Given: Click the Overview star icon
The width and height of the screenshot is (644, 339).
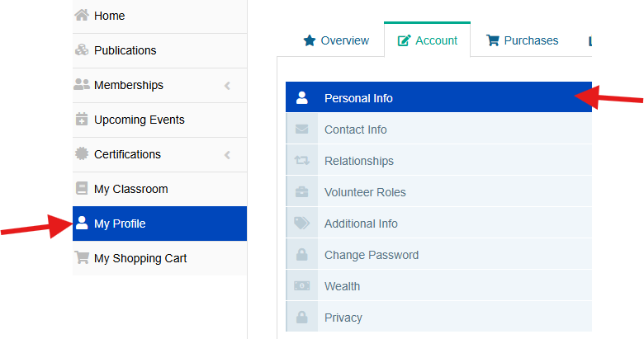Looking at the screenshot, I should 310,40.
